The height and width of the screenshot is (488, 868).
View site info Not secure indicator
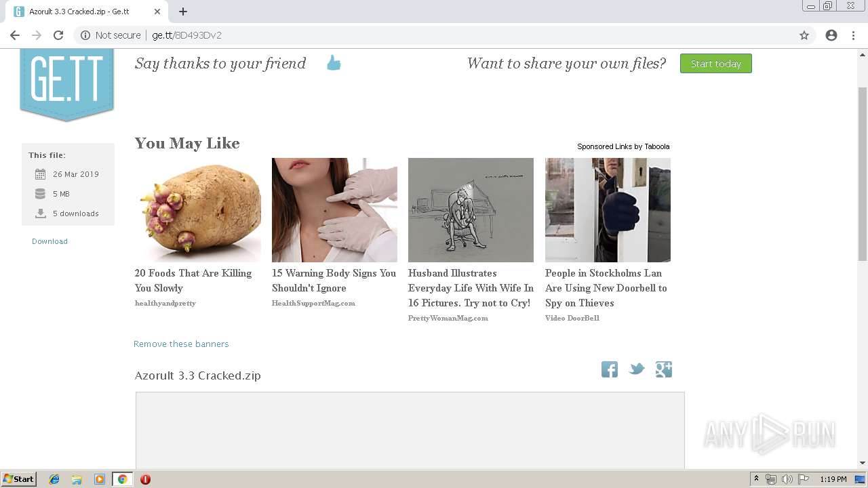click(x=111, y=35)
